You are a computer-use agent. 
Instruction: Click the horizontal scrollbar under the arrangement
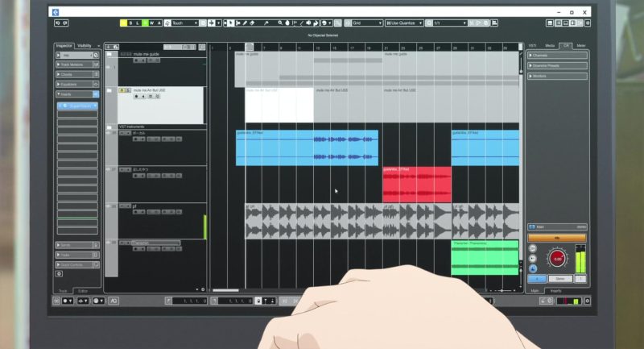click(225, 290)
